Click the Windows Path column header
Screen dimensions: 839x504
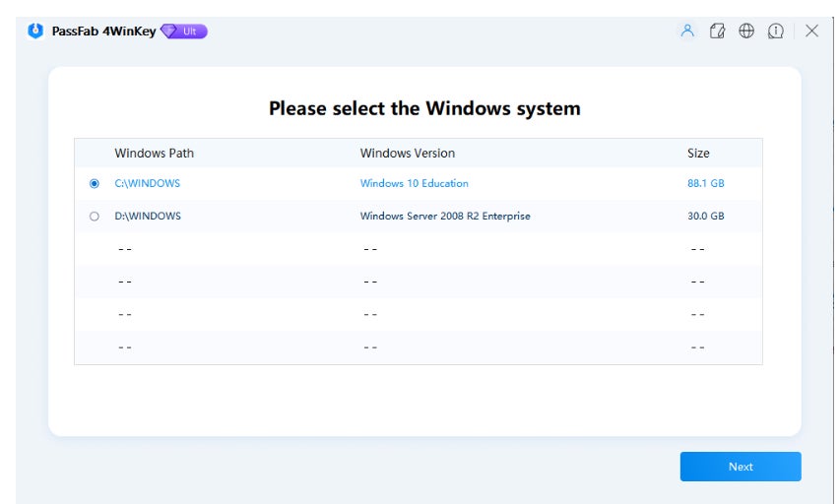[154, 153]
